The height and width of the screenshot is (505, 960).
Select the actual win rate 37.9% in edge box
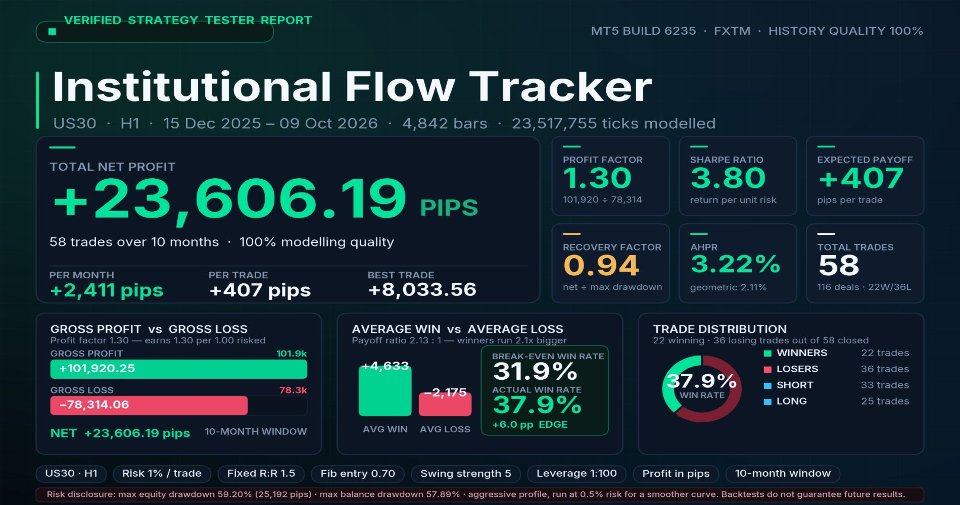click(537, 405)
